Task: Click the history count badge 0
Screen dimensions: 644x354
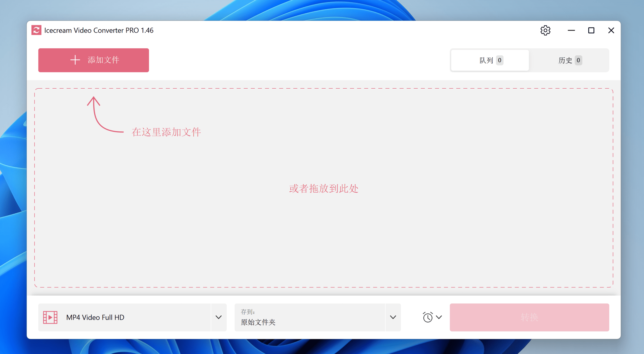Action: point(578,60)
